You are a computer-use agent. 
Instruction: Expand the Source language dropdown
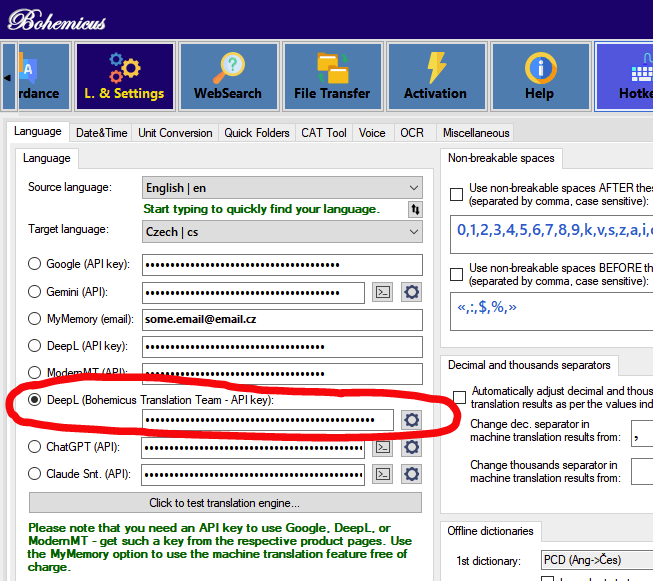(282, 187)
